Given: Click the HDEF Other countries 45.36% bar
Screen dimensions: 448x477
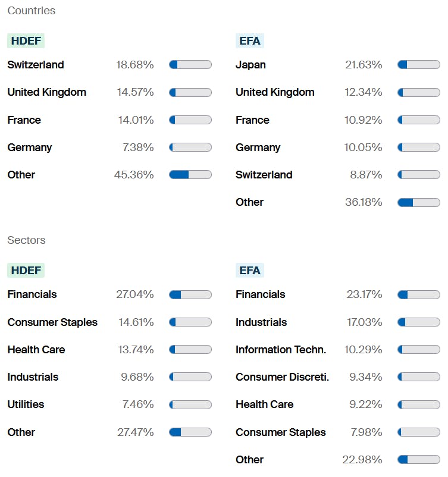Looking at the screenshot, I should click(190, 175).
